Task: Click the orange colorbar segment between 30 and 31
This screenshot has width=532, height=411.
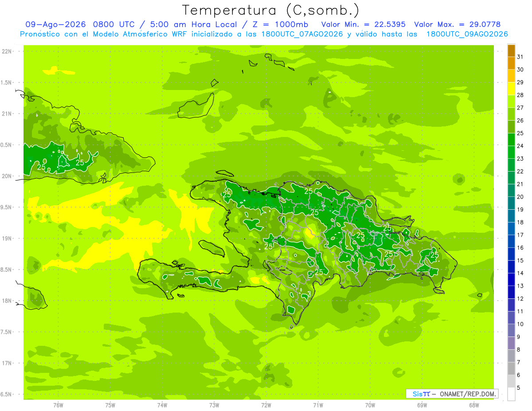Action: [x=512, y=63]
